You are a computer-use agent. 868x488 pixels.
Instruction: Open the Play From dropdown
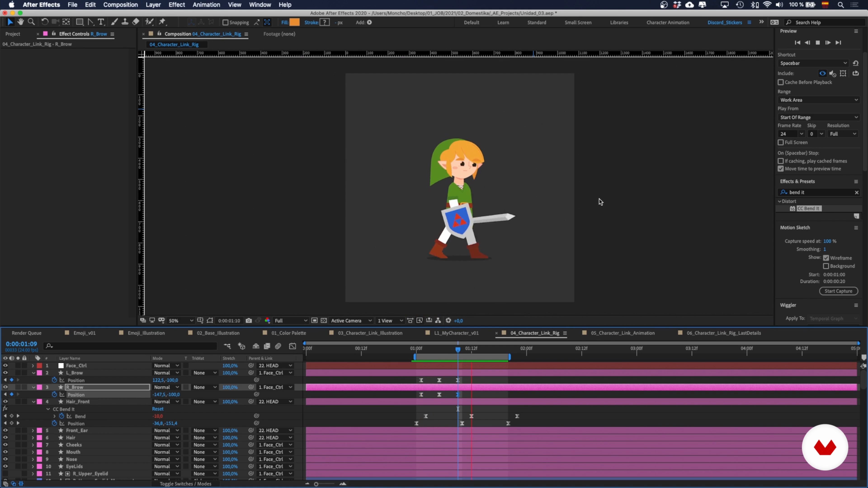click(819, 117)
